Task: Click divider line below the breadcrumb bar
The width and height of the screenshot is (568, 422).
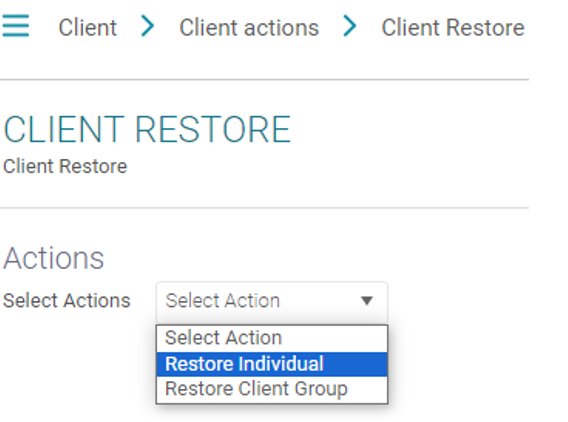Action: 264,79
